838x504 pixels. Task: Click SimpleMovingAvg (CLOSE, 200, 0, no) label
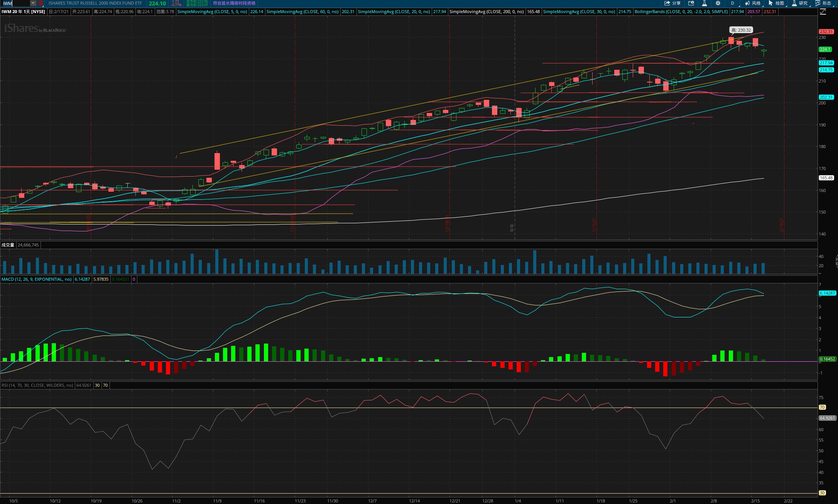point(487,12)
